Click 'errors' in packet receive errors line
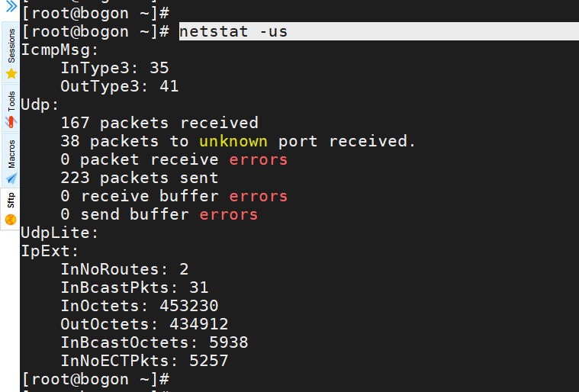Image resolution: width=579 pixels, height=392 pixels. [258, 159]
